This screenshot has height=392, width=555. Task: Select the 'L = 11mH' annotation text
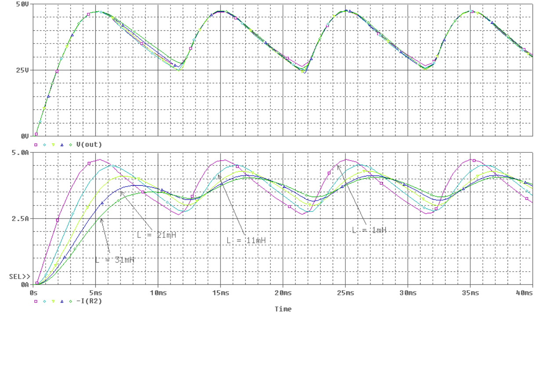point(246,241)
